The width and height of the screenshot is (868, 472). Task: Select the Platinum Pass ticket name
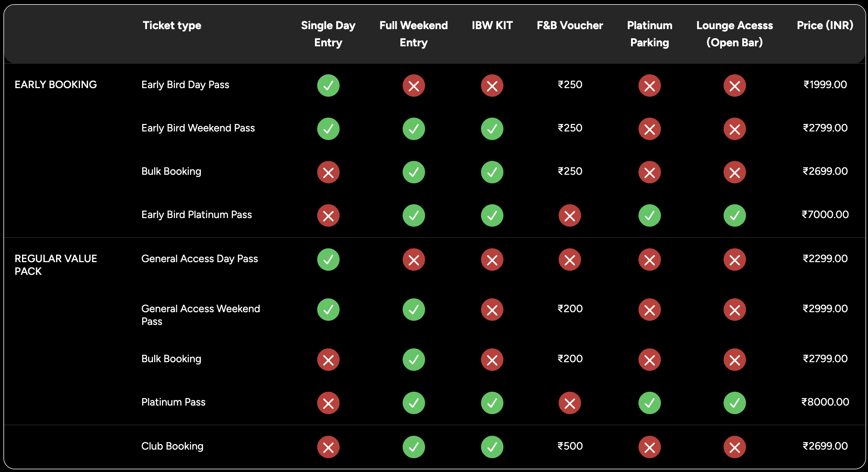173,402
